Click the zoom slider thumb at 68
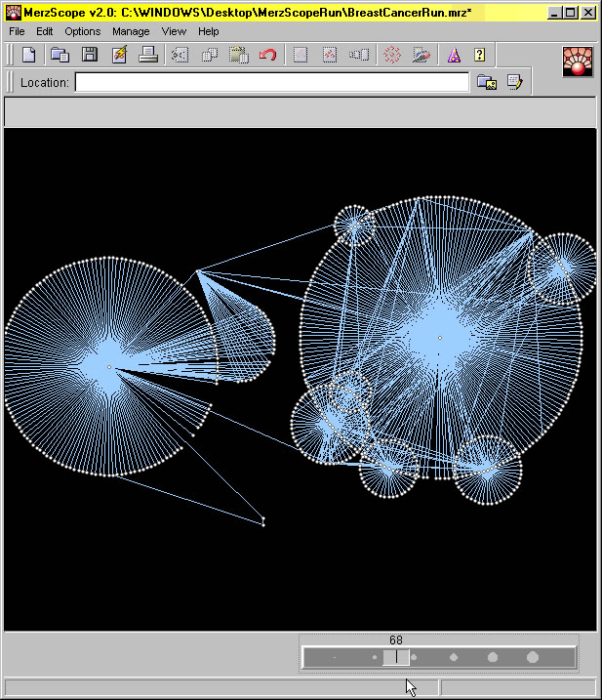Screen dimensions: 602x700 tap(395, 658)
